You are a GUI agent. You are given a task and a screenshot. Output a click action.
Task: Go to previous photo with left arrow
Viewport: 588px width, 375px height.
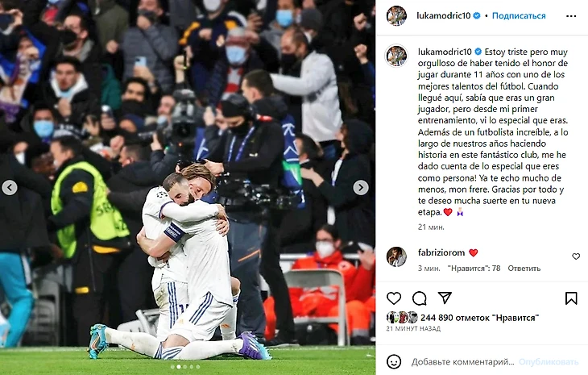pos(10,187)
